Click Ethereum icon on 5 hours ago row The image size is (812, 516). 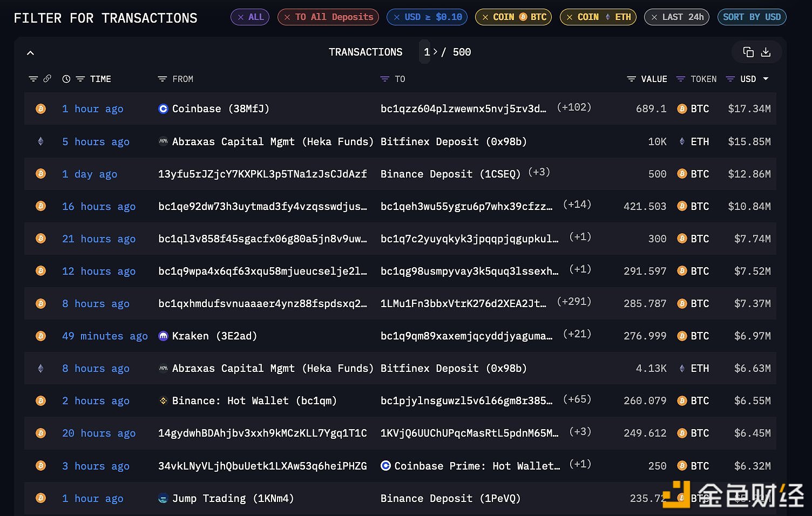[x=40, y=141]
